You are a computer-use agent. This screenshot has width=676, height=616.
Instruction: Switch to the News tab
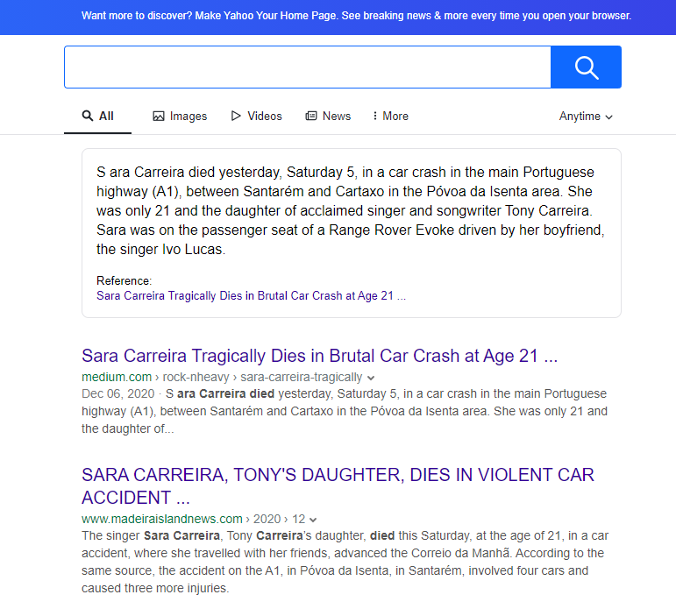328,117
